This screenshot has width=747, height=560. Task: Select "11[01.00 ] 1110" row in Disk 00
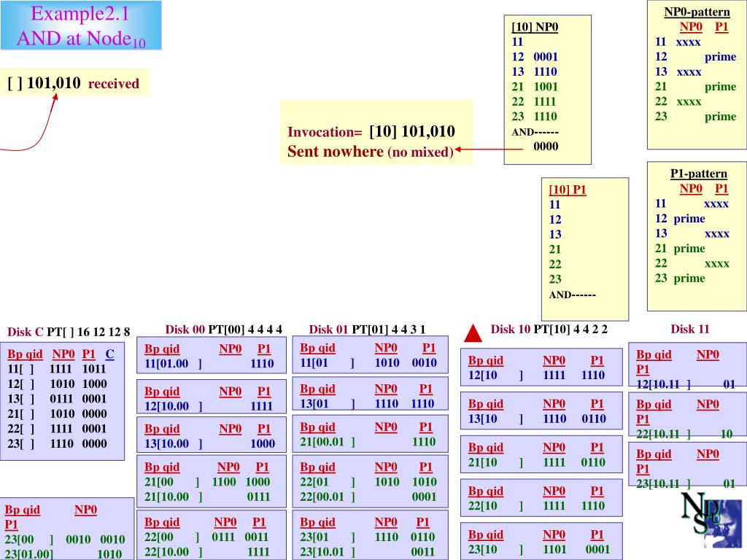point(209,363)
